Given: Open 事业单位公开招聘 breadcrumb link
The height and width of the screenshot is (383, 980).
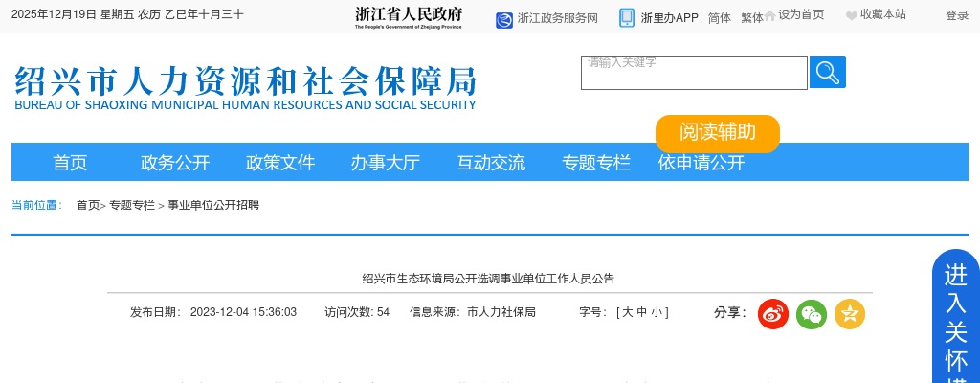Looking at the screenshot, I should coord(213,205).
